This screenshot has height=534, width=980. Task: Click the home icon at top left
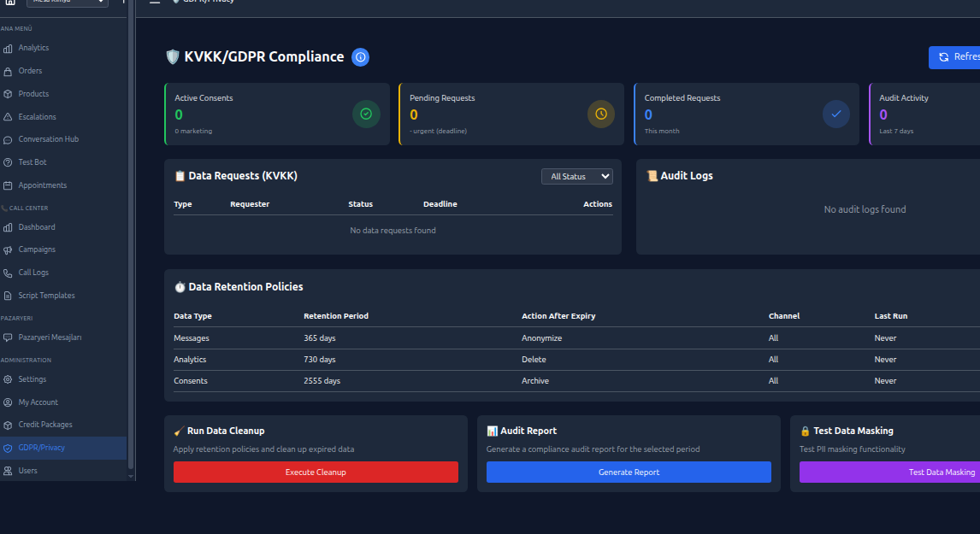coord(9,4)
